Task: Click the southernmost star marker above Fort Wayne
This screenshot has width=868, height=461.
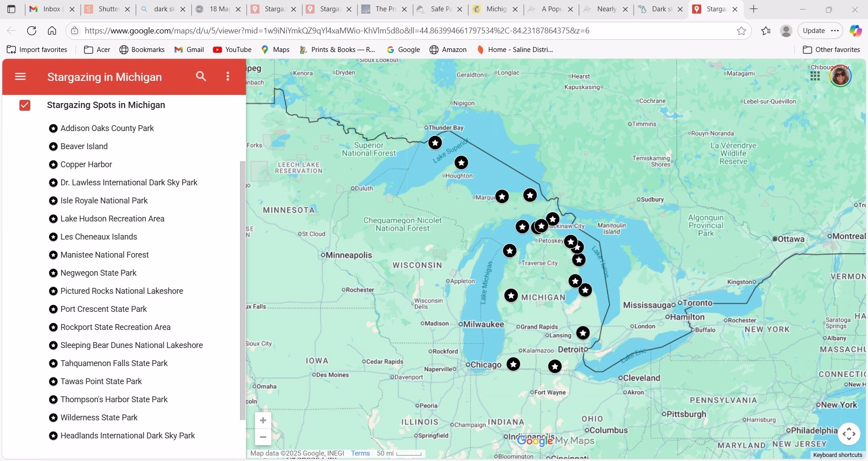Action: [555, 367]
